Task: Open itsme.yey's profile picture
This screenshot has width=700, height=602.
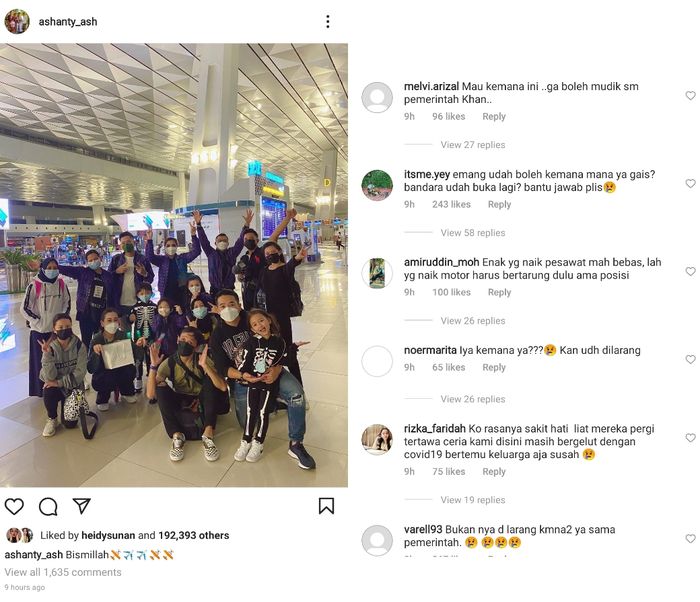Action: pos(377,185)
